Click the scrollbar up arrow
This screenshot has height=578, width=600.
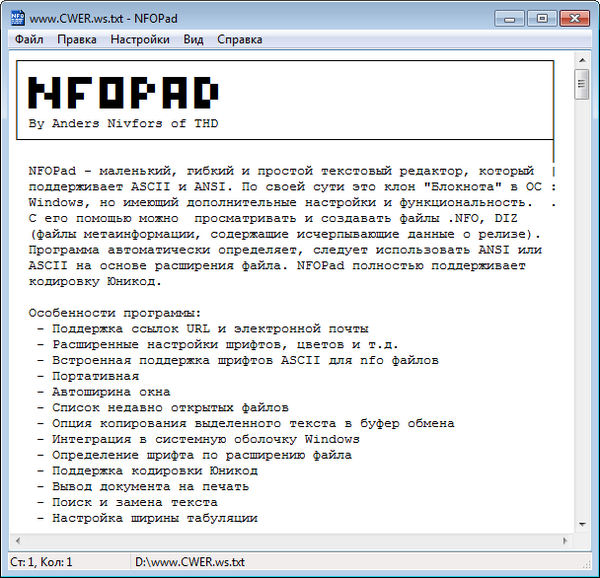point(582,63)
